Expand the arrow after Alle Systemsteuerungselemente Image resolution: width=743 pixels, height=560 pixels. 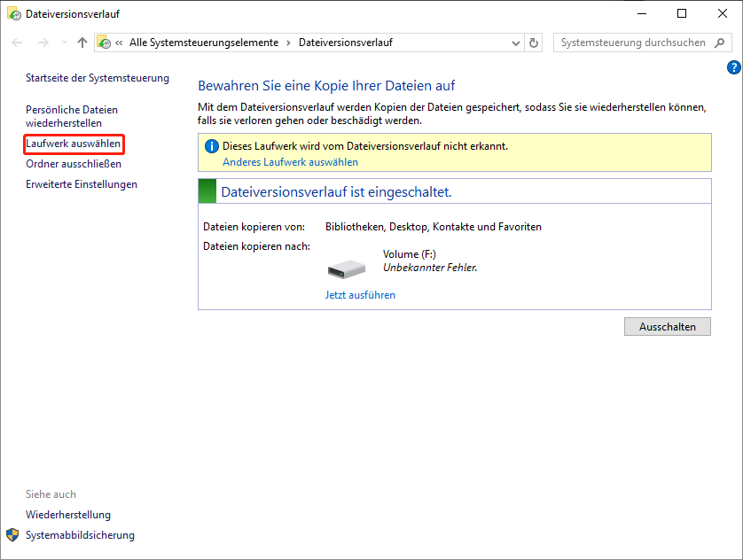tap(288, 43)
